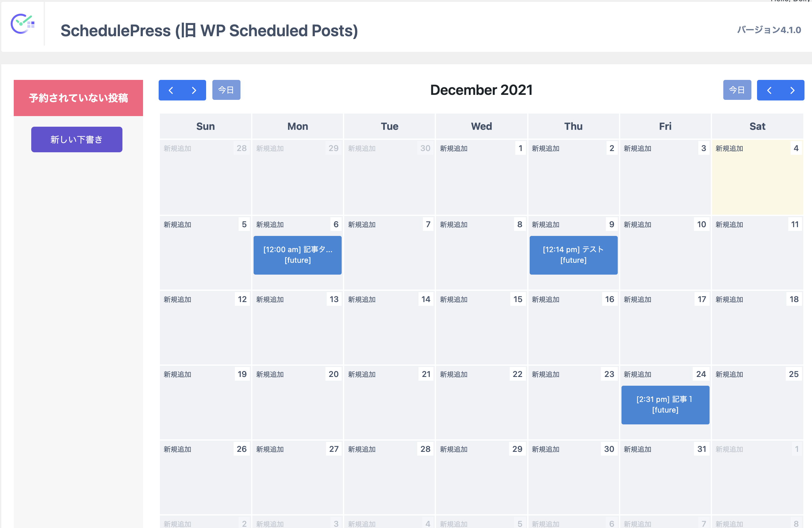The width and height of the screenshot is (812, 528).
Task: Click 新規追加 on December 15
Action: pyautogui.click(x=453, y=299)
